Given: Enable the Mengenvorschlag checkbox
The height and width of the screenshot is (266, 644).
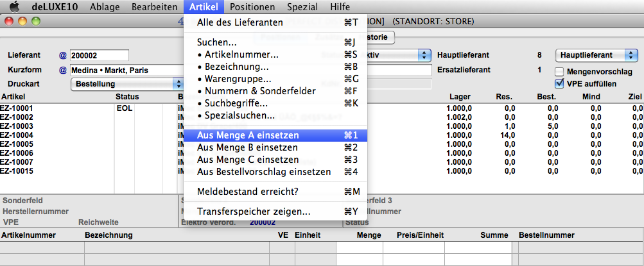Looking at the screenshot, I should pyautogui.click(x=559, y=72).
